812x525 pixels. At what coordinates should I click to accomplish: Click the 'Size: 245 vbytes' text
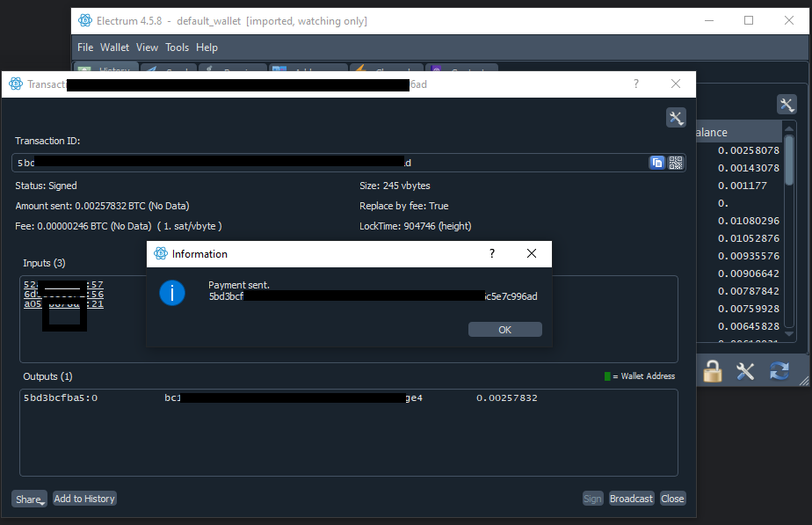(x=395, y=186)
